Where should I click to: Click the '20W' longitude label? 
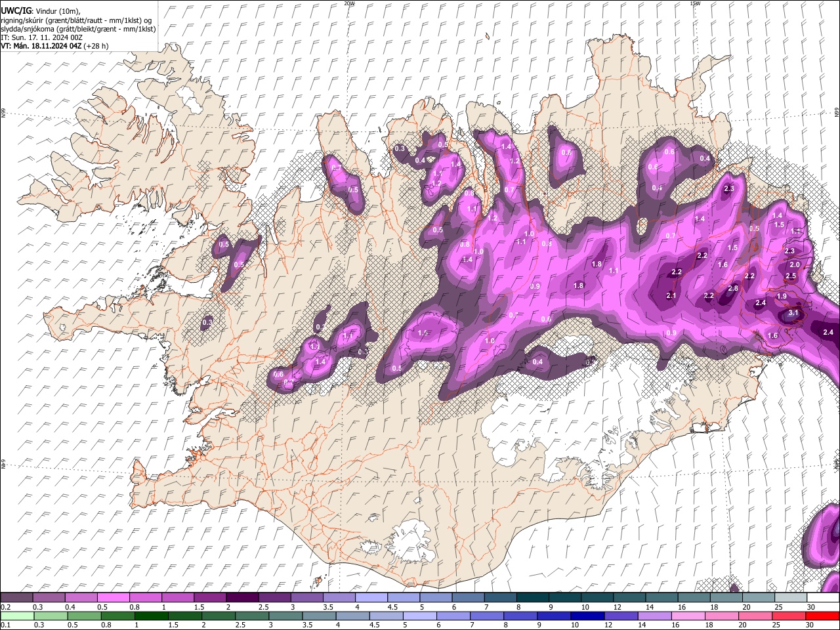click(x=349, y=3)
